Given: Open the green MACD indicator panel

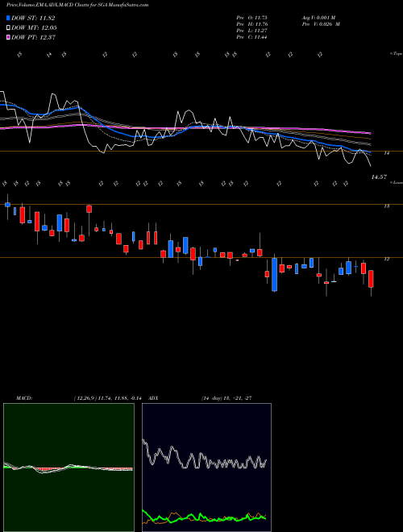Looking at the screenshot, I should pos(69,468).
